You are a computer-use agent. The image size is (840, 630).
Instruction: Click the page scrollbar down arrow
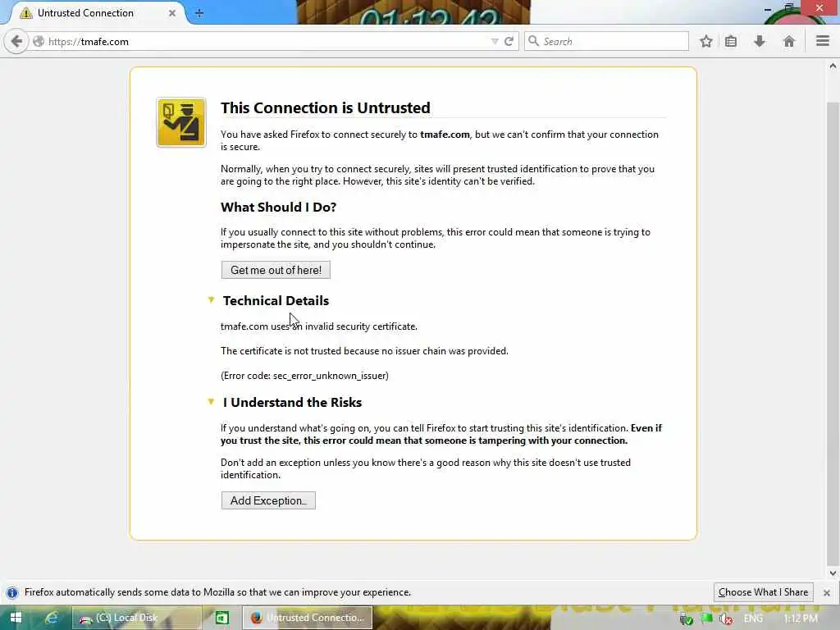(833, 573)
